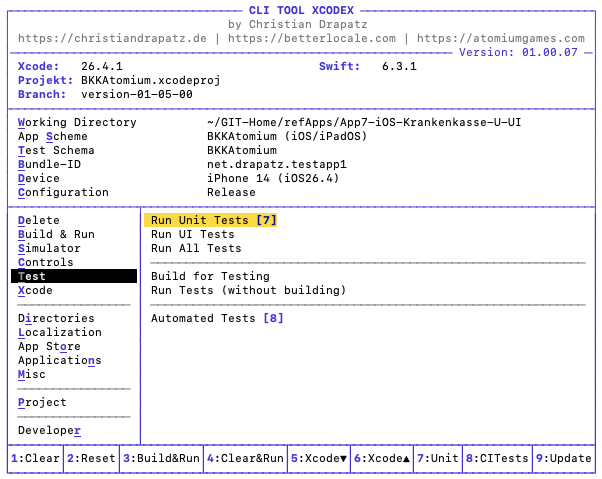Select the highlighted Test menu item

tap(74, 276)
